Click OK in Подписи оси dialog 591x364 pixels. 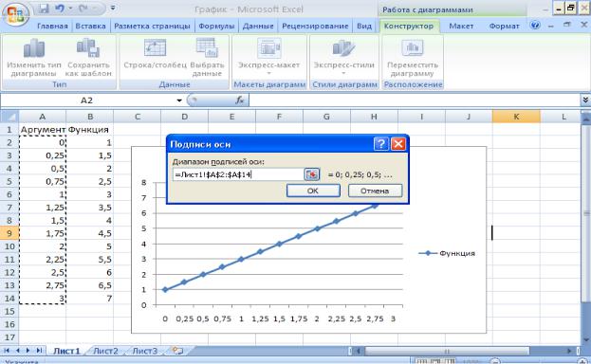click(313, 191)
